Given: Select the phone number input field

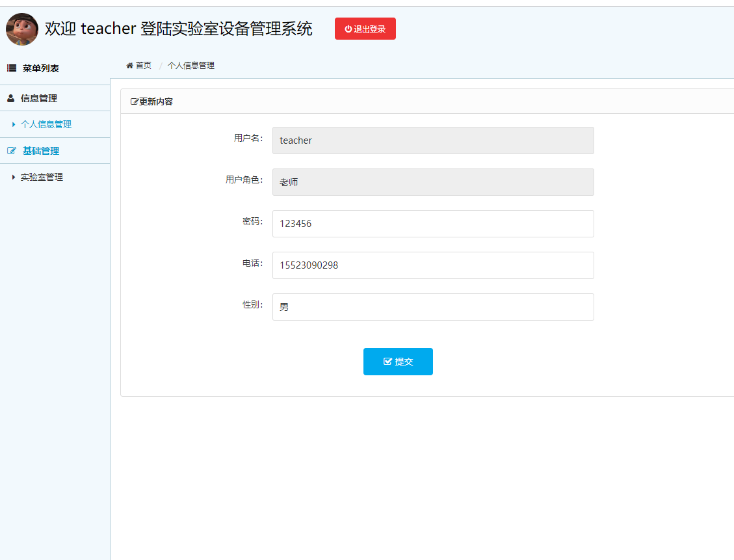Looking at the screenshot, I should (x=432, y=265).
